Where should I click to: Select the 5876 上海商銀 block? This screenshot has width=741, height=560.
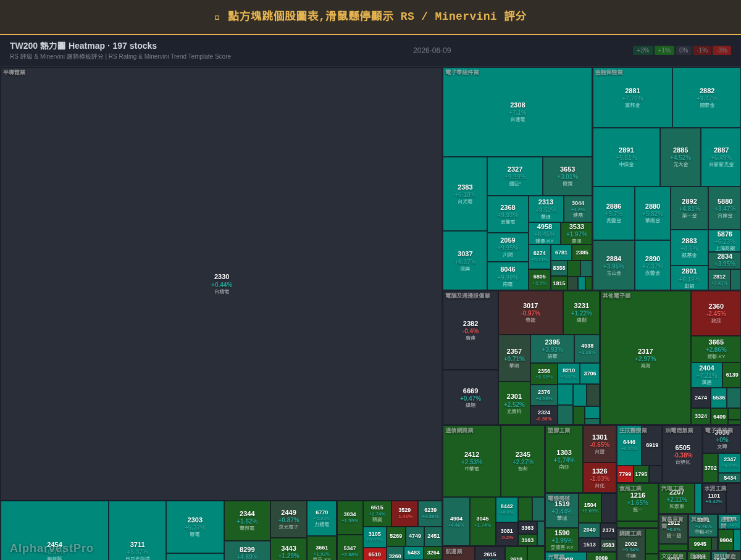725,241
